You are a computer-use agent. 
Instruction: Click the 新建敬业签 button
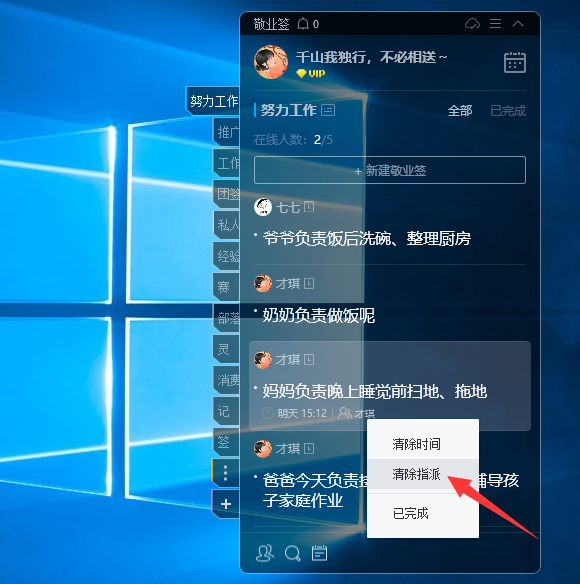click(390, 170)
